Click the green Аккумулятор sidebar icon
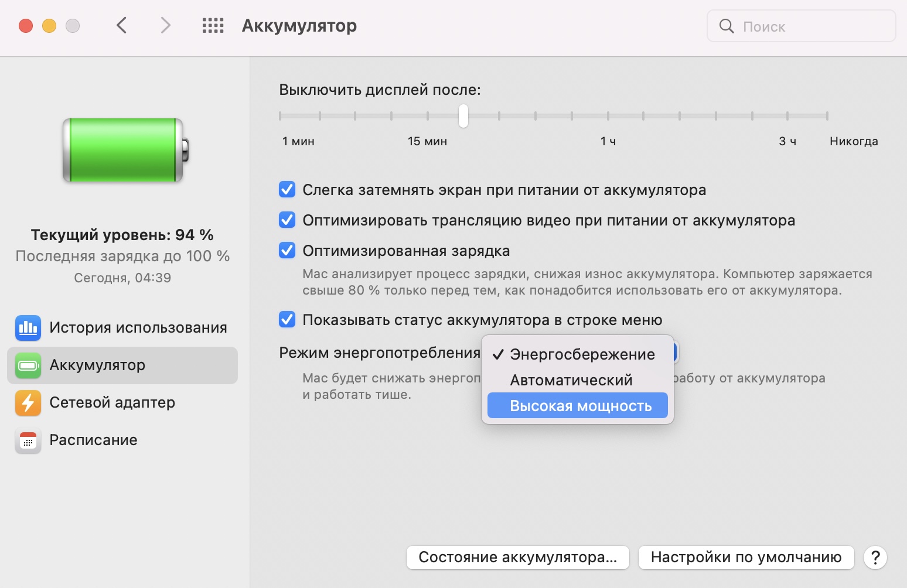907x588 pixels. tap(28, 365)
